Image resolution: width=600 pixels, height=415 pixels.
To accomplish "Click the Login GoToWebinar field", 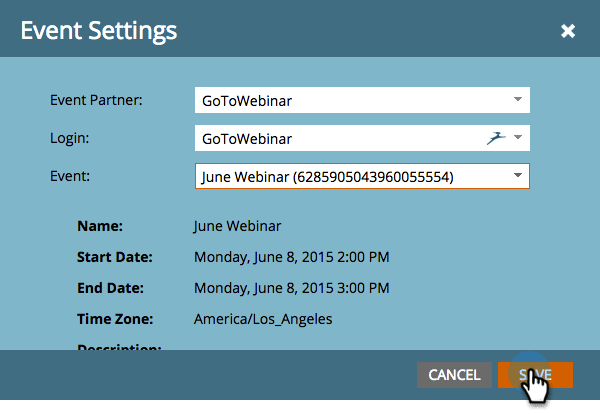I will coord(362,138).
